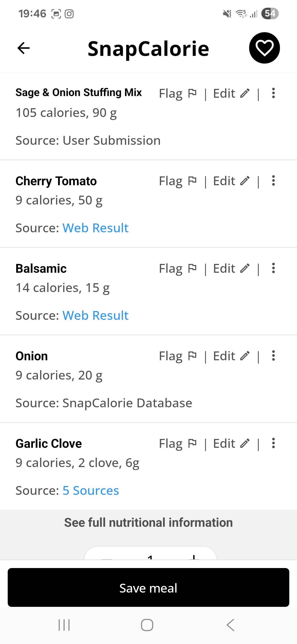297x644 pixels.
Task: Tap the back arrow in the header
Action: coord(24,48)
